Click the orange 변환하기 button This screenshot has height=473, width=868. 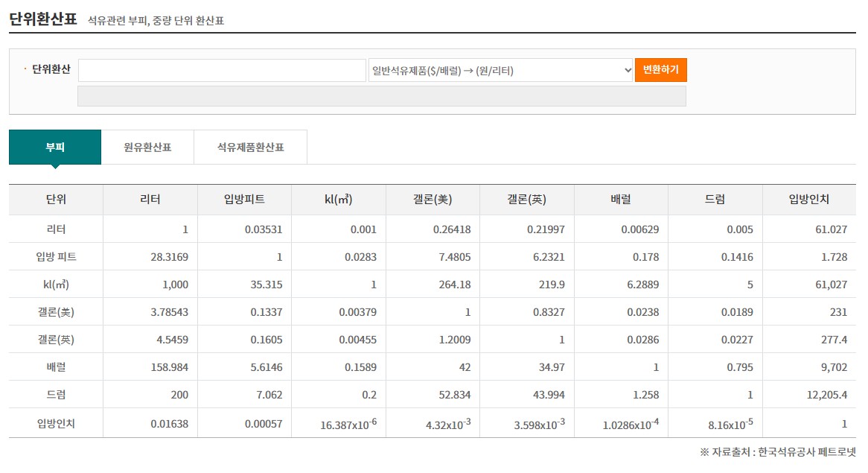[660, 70]
